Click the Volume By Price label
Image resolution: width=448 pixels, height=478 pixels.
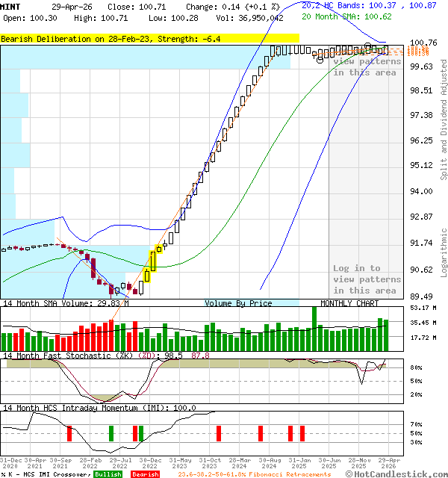tap(238, 303)
